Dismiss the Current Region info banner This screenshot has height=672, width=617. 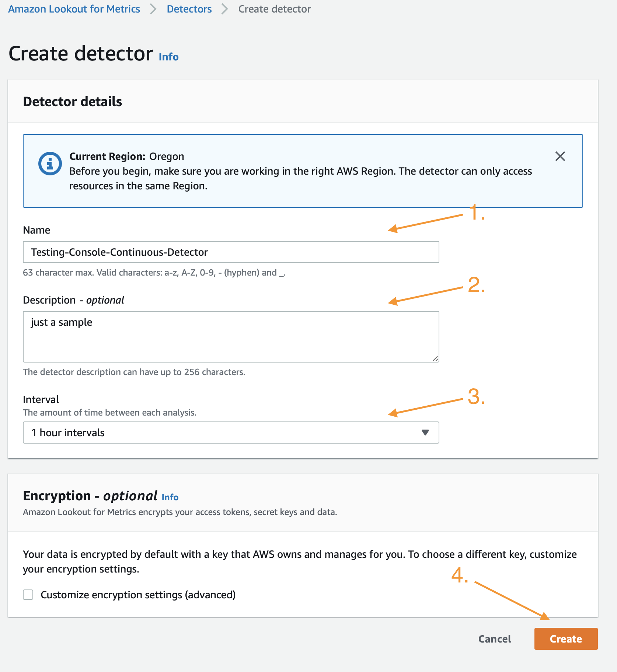pos(560,156)
